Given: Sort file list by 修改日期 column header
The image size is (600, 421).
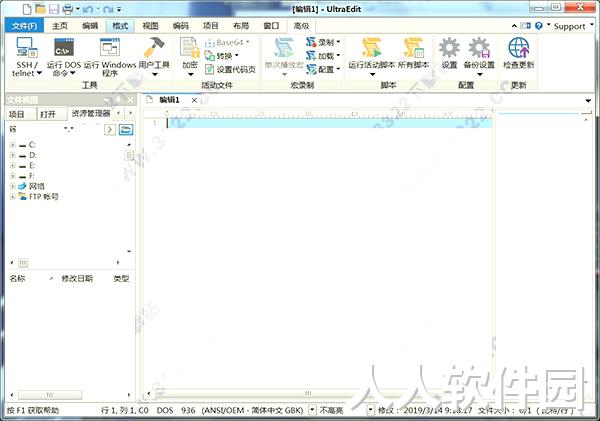Looking at the screenshot, I should (77, 279).
